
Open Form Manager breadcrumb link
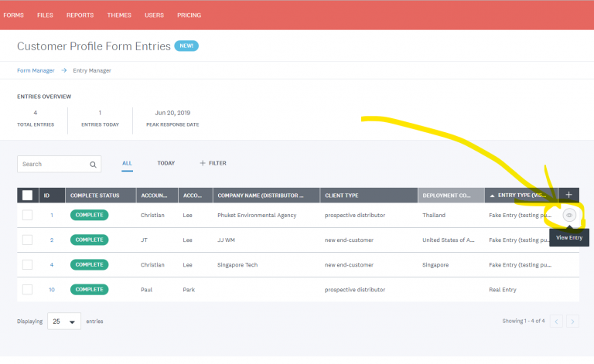click(x=36, y=70)
